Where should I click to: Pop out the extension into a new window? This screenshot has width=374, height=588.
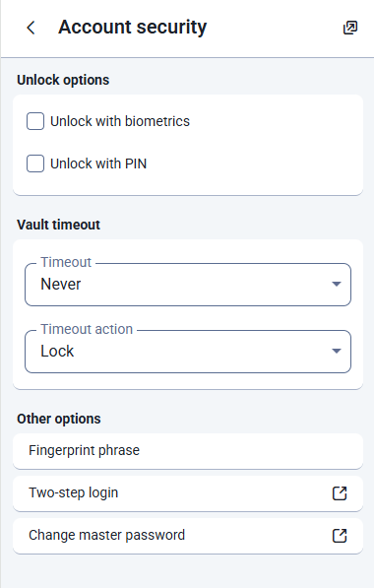coord(350,28)
